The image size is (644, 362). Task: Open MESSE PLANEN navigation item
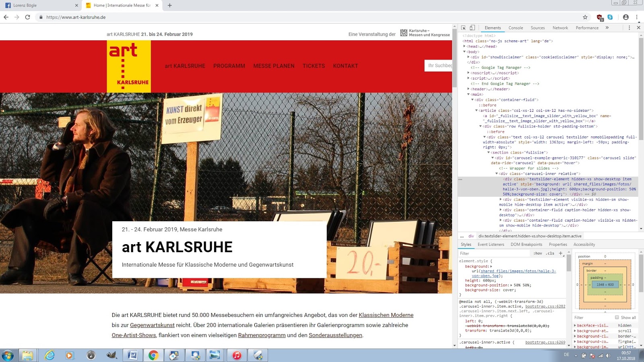point(274,66)
